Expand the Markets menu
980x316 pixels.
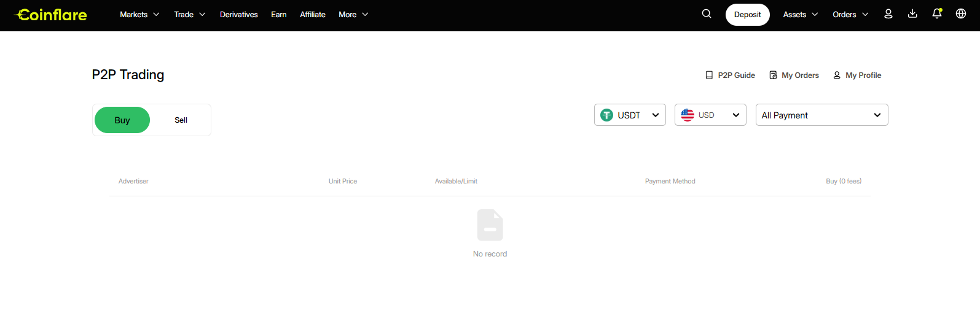[139, 15]
